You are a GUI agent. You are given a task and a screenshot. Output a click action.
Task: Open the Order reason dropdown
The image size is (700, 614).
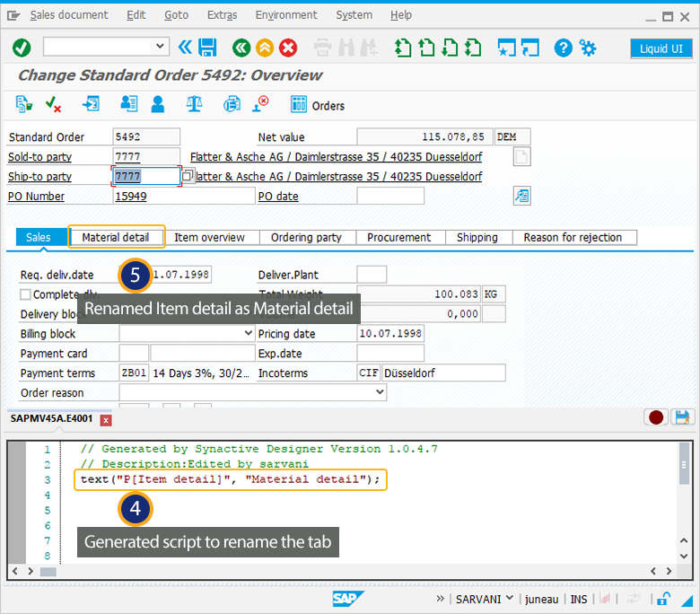pyautogui.click(x=380, y=391)
